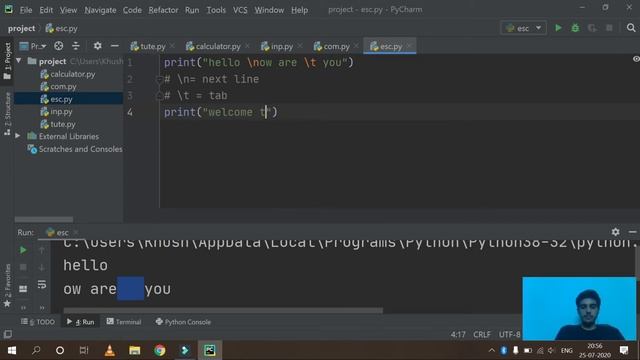Open the VCS menu

240,10
